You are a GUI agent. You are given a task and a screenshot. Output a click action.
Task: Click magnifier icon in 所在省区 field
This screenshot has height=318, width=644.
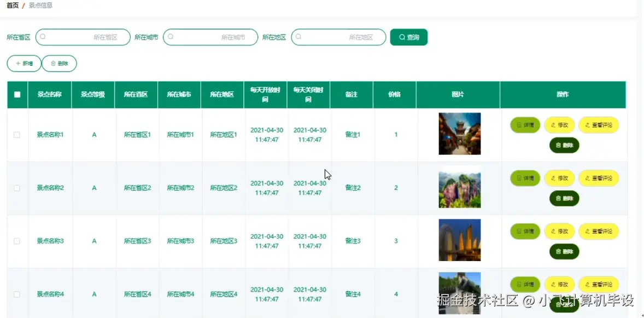tap(43, 37)
